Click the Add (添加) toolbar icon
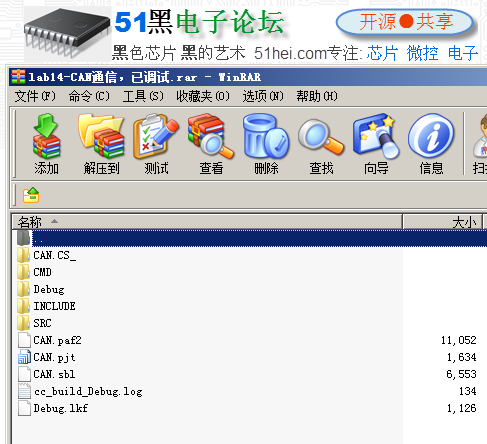Image resolution: width=487 pixels, height=444 pixels. click(x=46, y=137)
